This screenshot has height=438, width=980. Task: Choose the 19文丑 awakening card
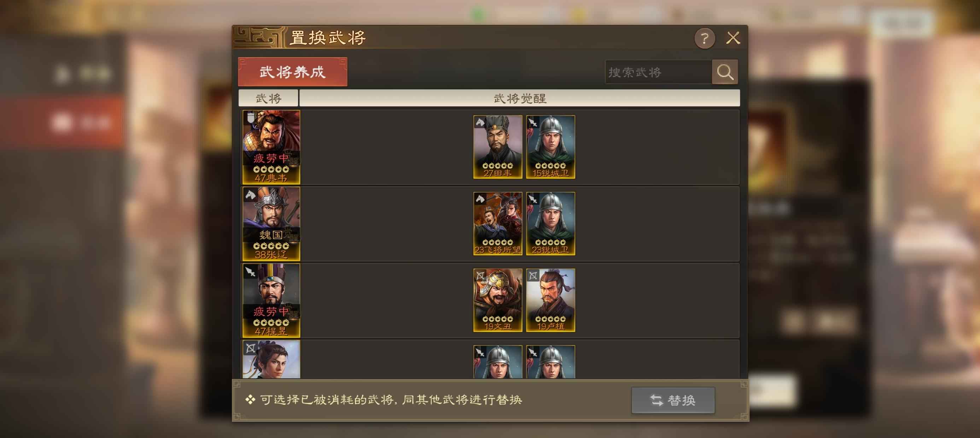[x=498, y=300]
